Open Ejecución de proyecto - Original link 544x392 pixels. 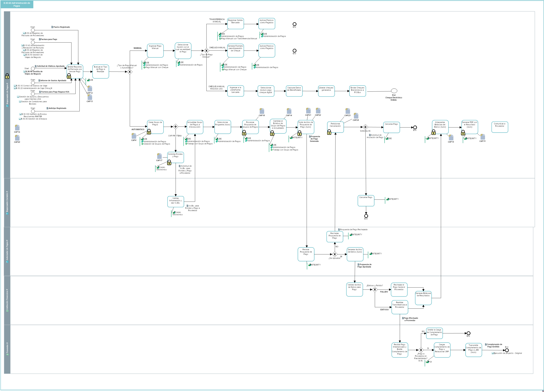click(507, 353)
